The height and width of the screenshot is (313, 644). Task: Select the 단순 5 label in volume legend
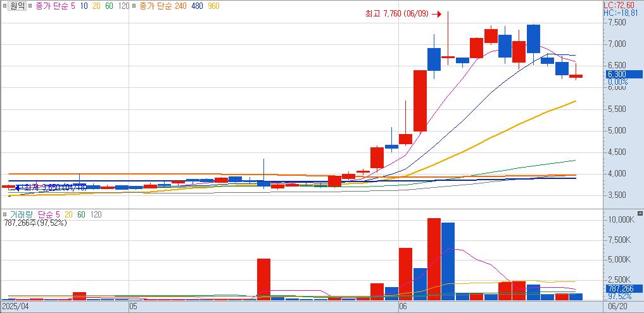pos(49,214)
